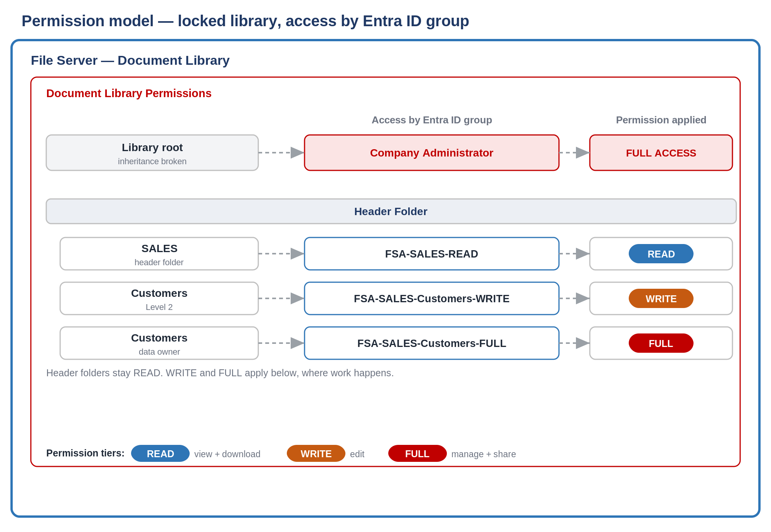771x532 pixels.
Task: Click the arrow from SALES to FSA-SALES-READ
Action: [281, 254]
